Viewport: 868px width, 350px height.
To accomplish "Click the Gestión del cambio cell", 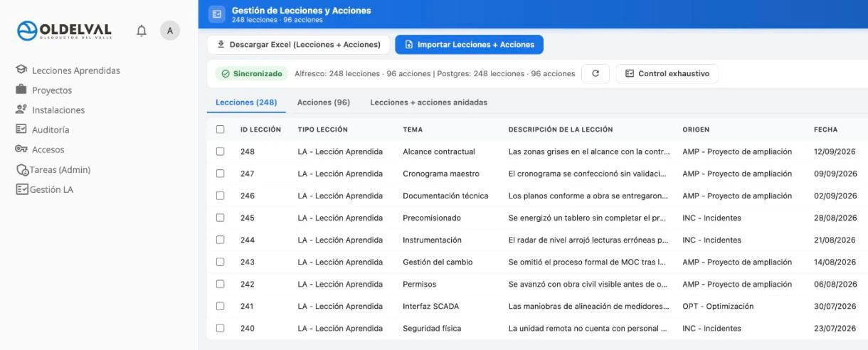I will pos(438,262).
